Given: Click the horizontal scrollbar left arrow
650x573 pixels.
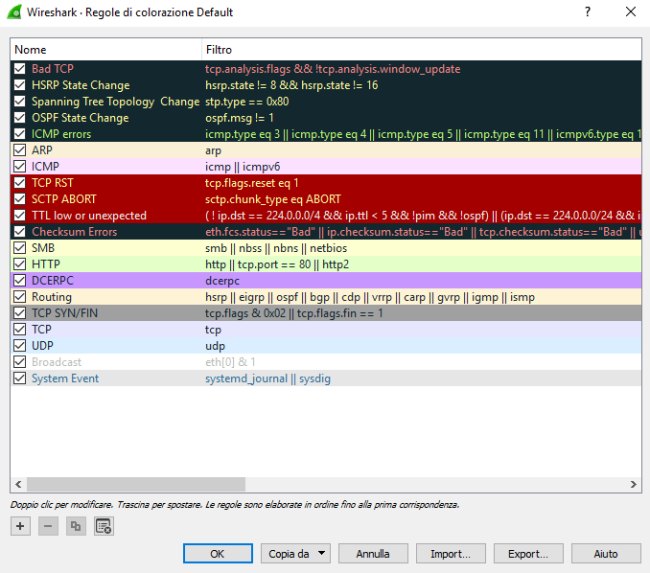Looking at the screenshot, I should point(18,485).
